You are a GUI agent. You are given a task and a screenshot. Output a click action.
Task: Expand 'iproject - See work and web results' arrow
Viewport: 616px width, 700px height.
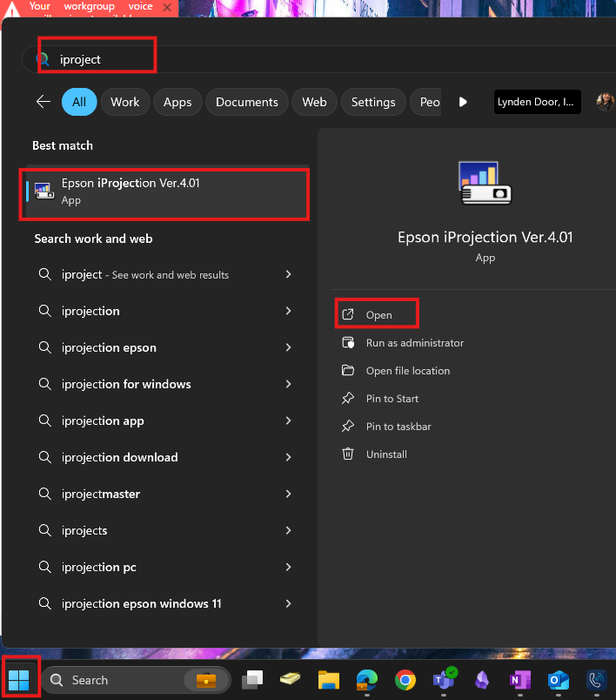point(288,274)
